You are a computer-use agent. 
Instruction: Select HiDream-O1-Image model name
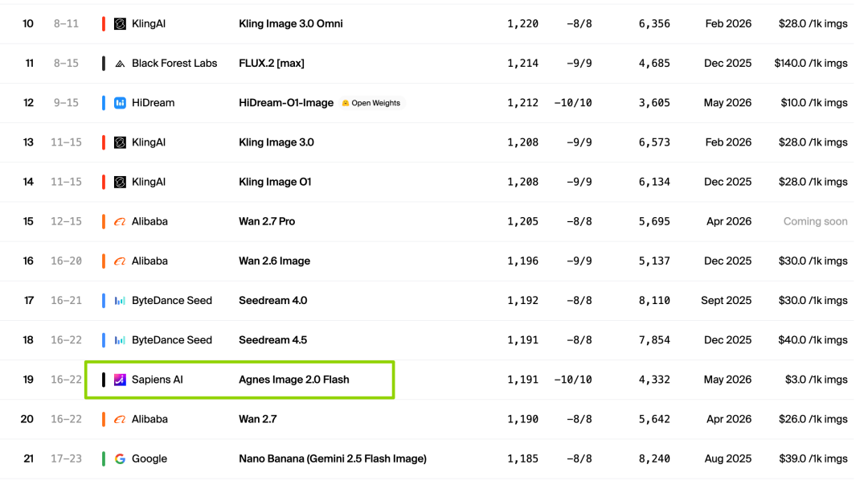[286, 102]
